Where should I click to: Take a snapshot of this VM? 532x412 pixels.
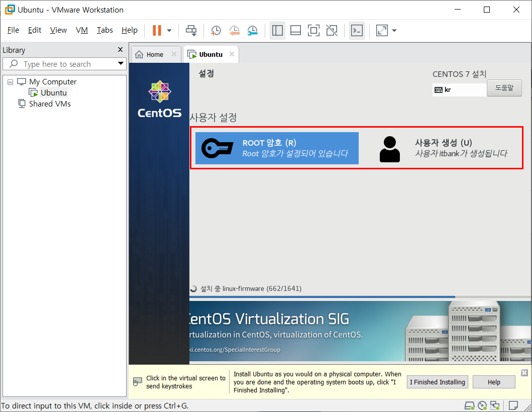[x=216, y=31]
